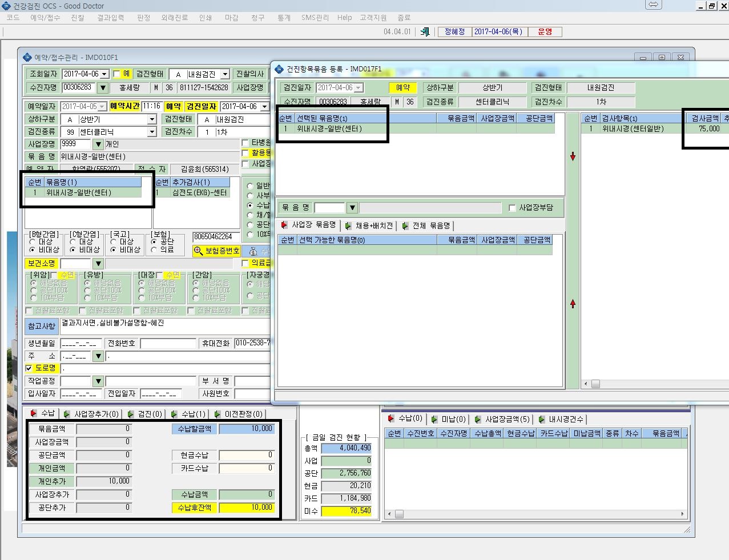The image size is (729, 560).
Task: Click the black triangle next to 보건소명 field
Action: 98,264
